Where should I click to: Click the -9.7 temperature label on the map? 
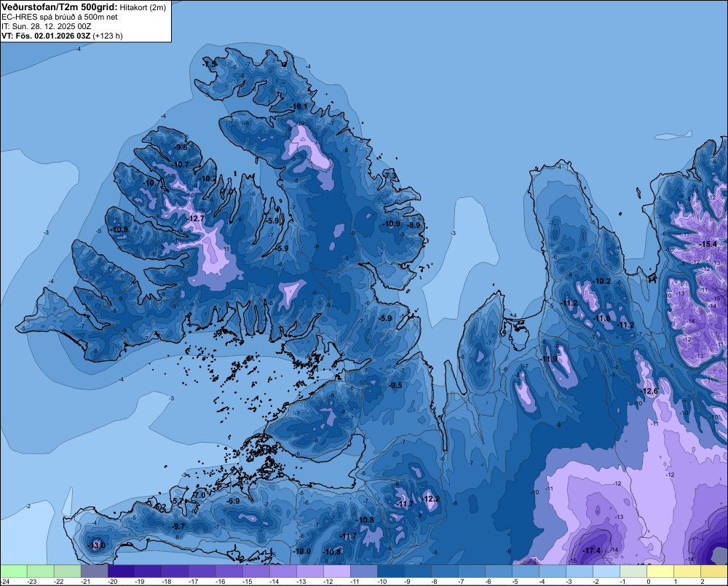(178, 526)
